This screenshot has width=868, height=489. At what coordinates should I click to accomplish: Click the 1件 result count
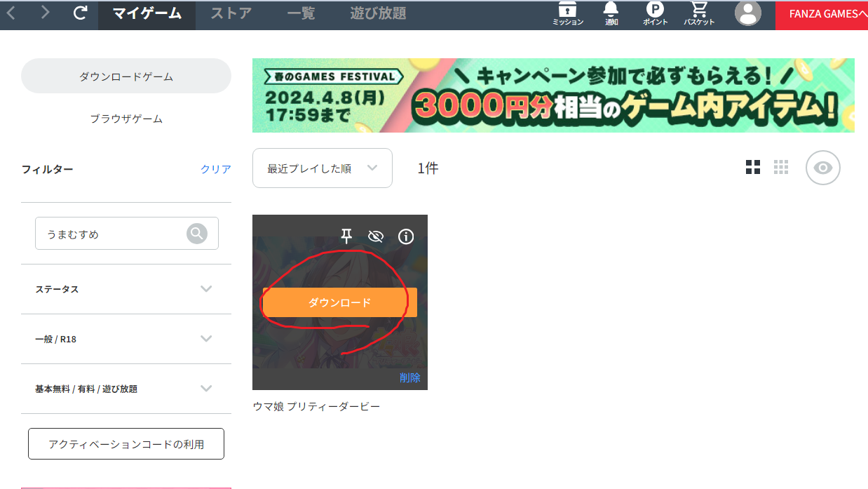[428, 168]
